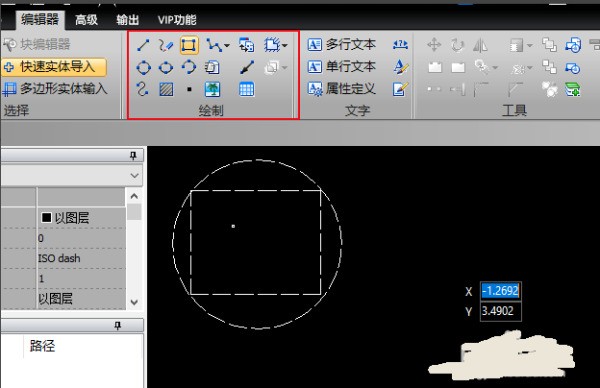Click the insert table grid icon
The height and width of the screenshot is (388, 600).
coord(246,90)
